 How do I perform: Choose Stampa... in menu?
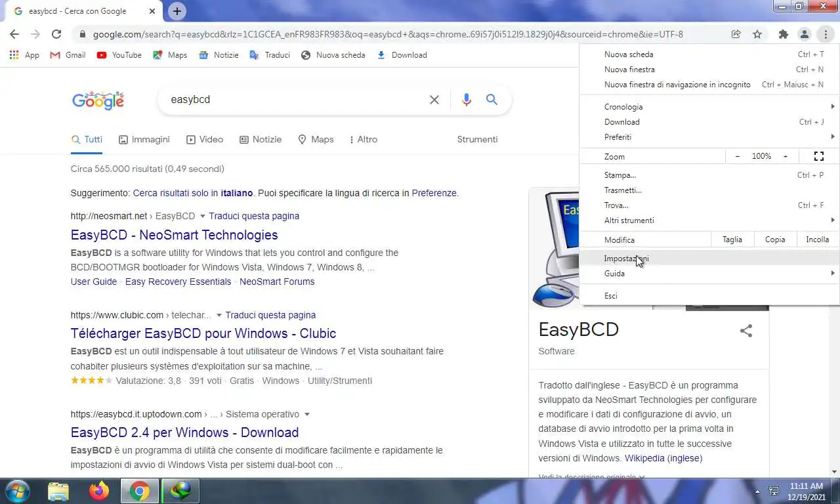[709, 175]
